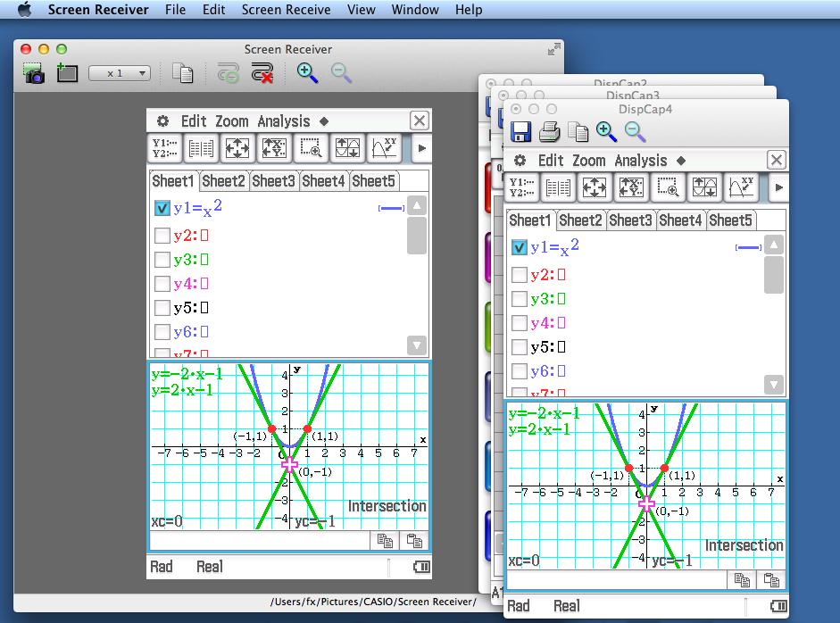The image size is (840, 623).
Task: Switch to Sheet4 tab in DispCap4
Action: [680, 220]
